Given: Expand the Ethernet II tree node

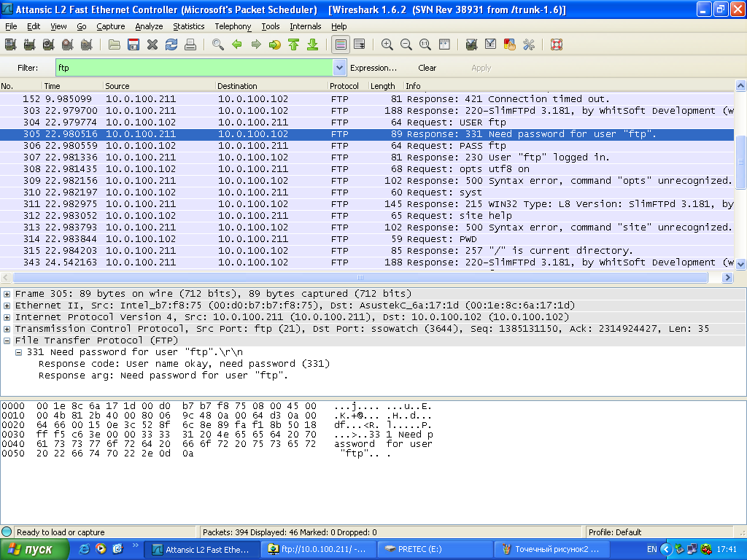Looking at the screenshot, I should tap(7, 306).
